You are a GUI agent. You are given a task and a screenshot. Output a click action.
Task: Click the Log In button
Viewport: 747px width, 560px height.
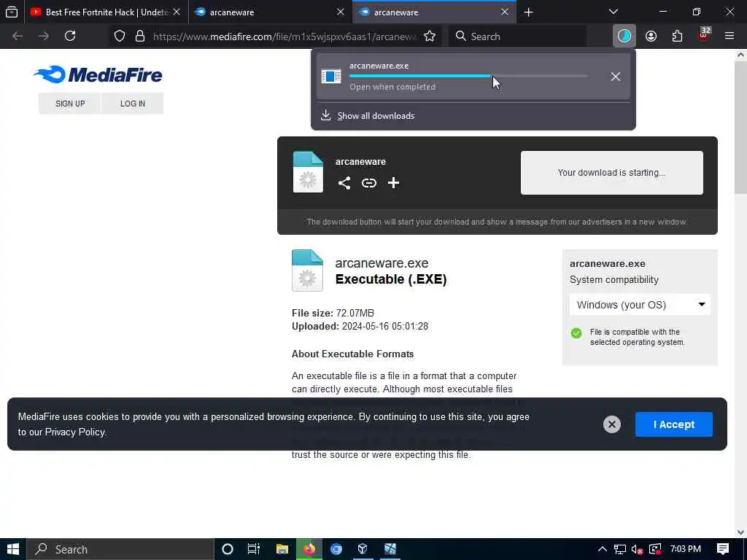133,104
